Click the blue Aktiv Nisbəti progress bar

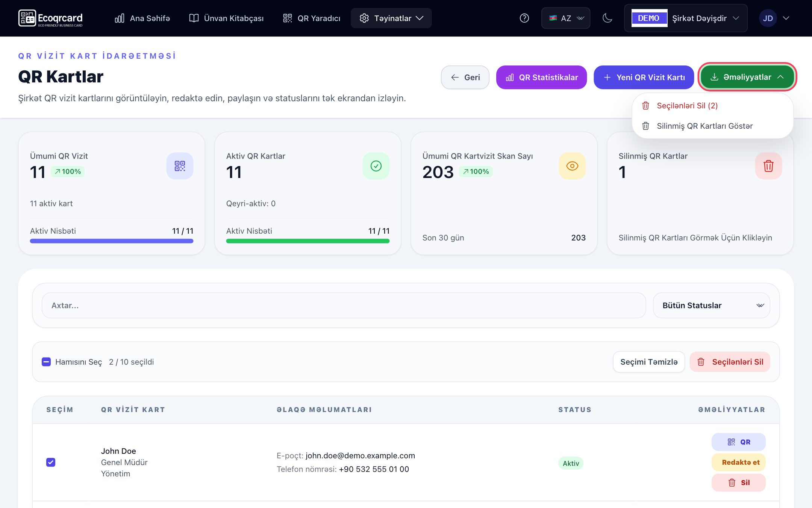click(x=112, y=241)
